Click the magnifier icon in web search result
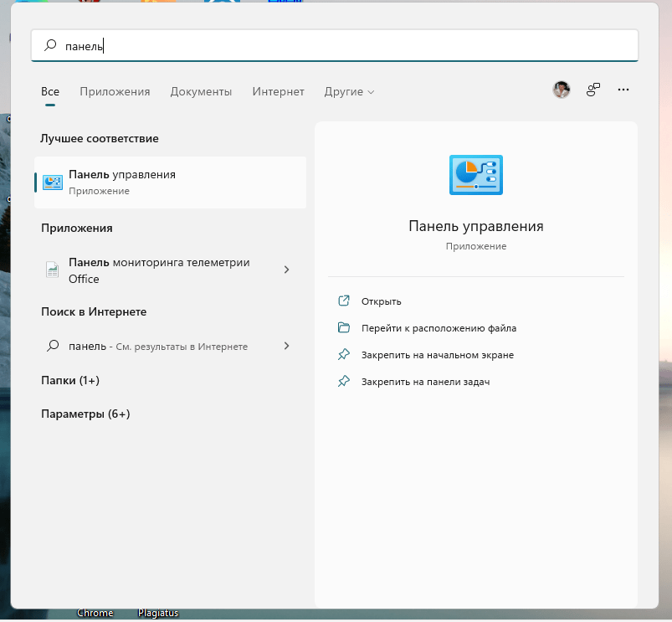The height and width of the screenshot is (622, 672). pyautogui.click(x=53, y=346)
